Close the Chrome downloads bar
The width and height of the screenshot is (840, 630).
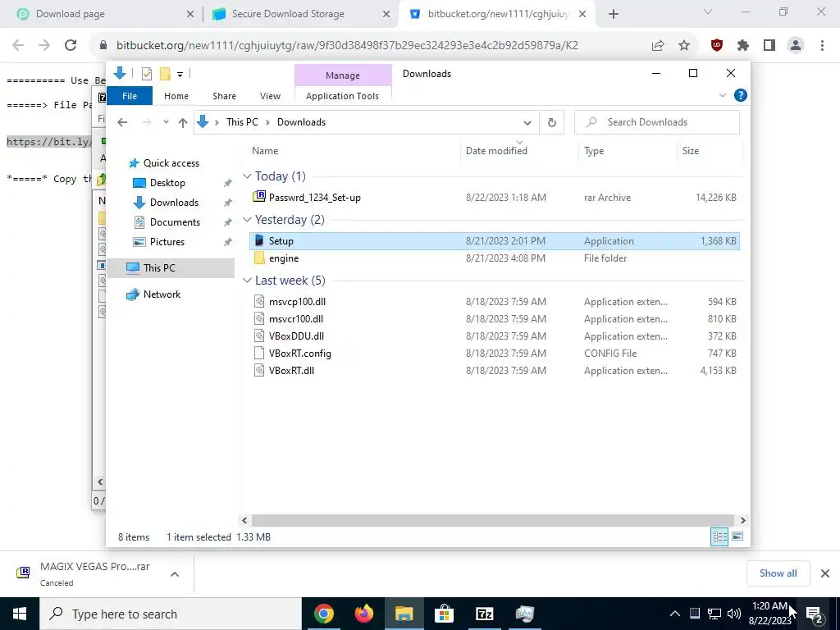[x=825, y=573]
